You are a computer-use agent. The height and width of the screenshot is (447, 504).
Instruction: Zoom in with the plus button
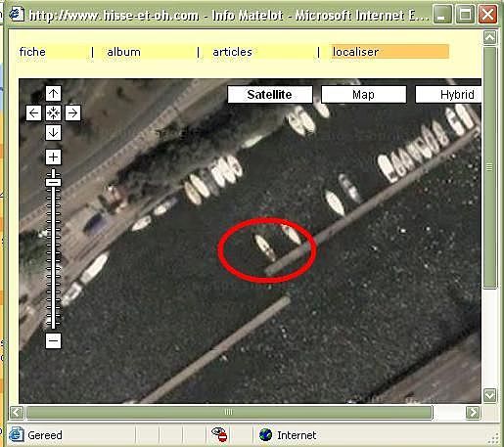(53, 157)
